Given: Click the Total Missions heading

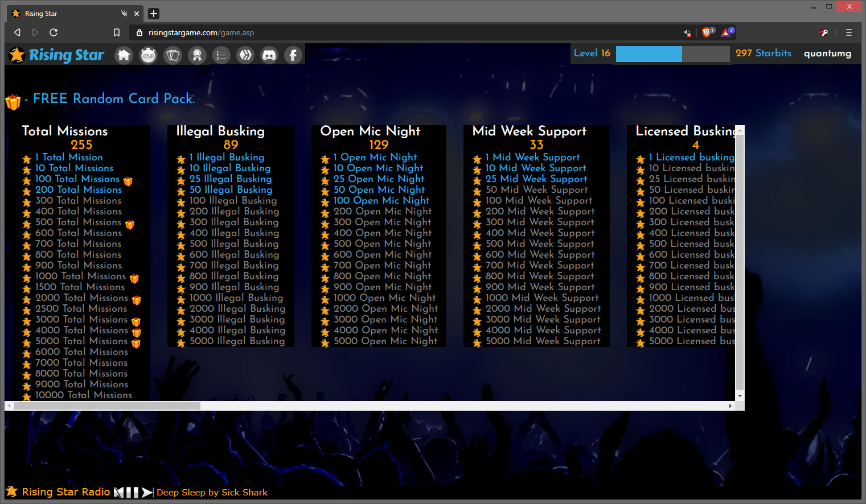Looking at the screenshot, I should tap(65, 131).
